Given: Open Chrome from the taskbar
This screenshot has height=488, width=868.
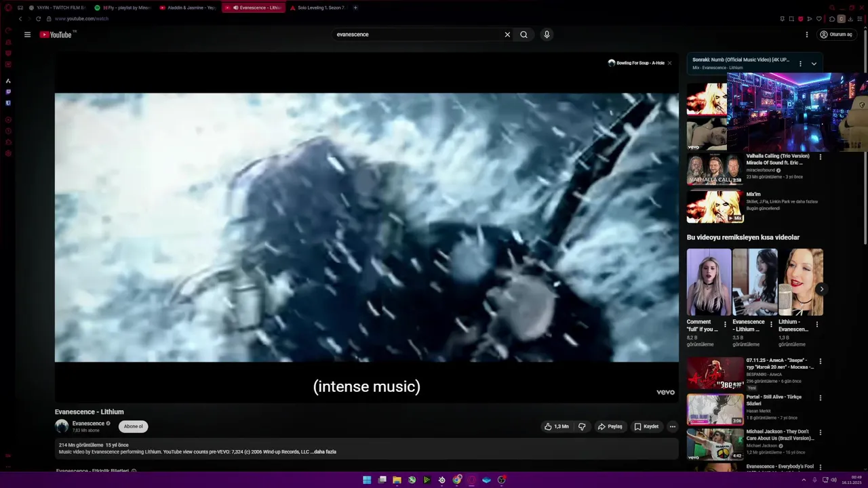Looking at the screenshot, I should click(x=457, y=480).
